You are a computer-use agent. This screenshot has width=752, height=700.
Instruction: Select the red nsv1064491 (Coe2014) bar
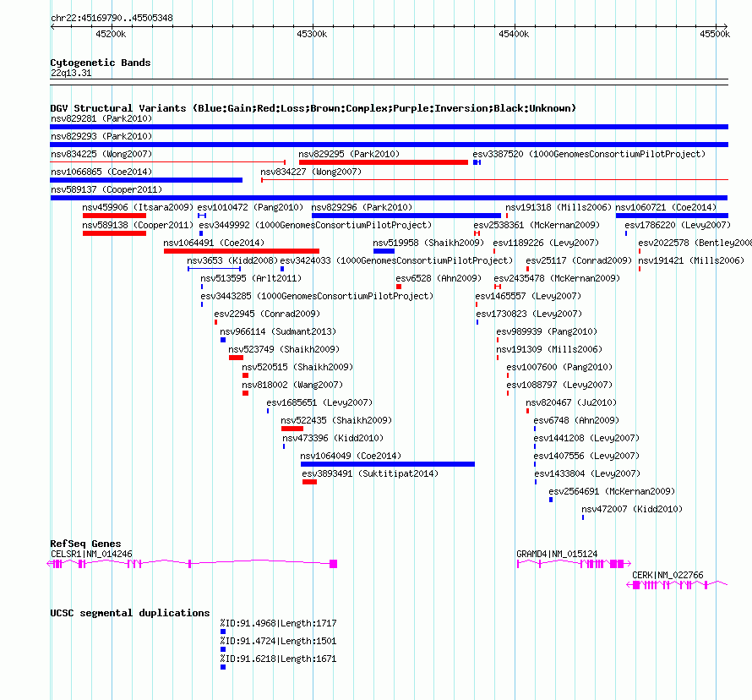coord(242,251)
